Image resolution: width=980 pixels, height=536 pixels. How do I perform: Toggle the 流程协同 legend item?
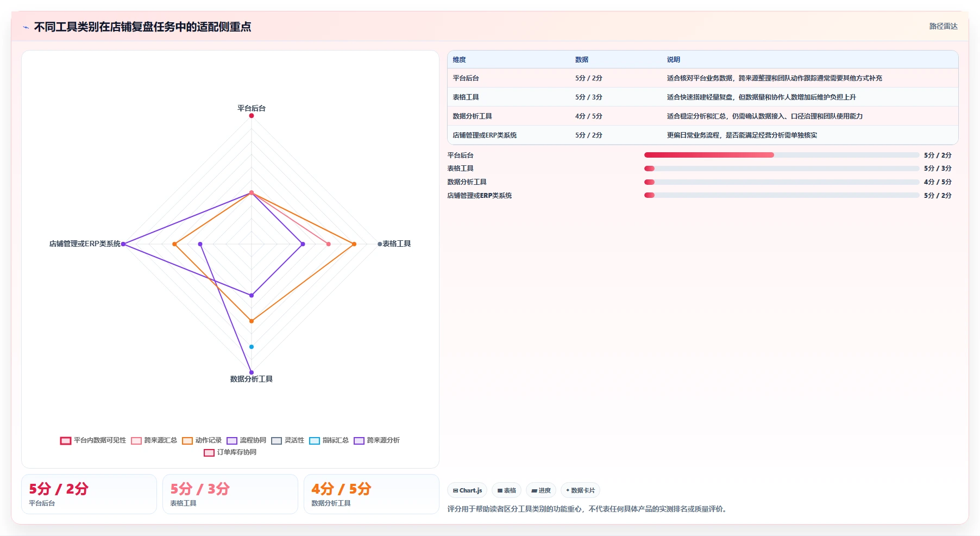tap(246, 440)
